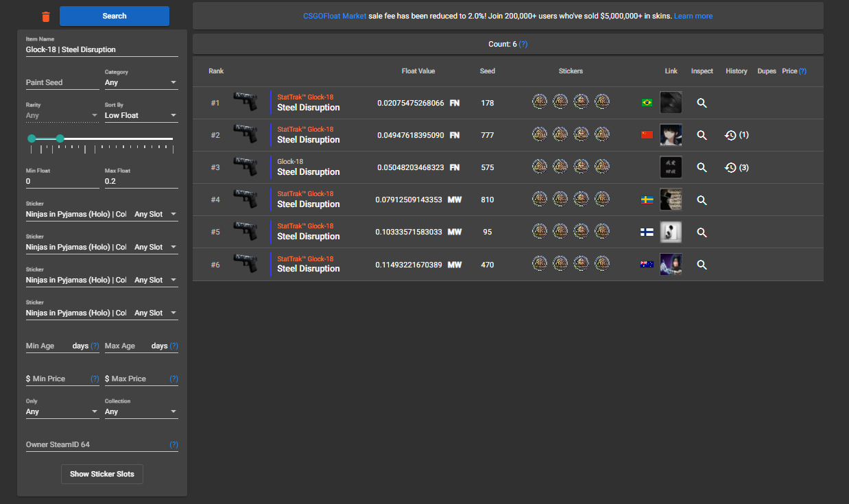This screenshot has width=849, height=504.
Task: Inspect the seed 777 item magnifier
Action: [x=702, y=135]
